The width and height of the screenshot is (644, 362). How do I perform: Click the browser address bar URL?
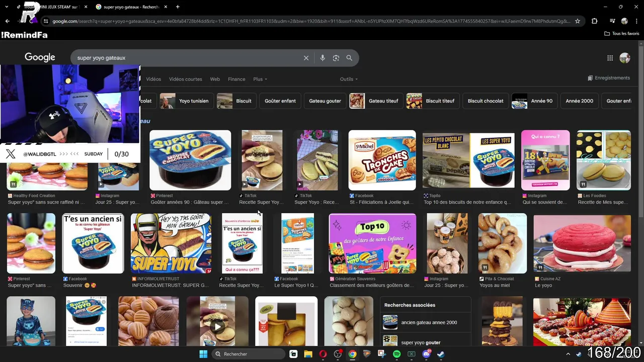click(311, 21)
